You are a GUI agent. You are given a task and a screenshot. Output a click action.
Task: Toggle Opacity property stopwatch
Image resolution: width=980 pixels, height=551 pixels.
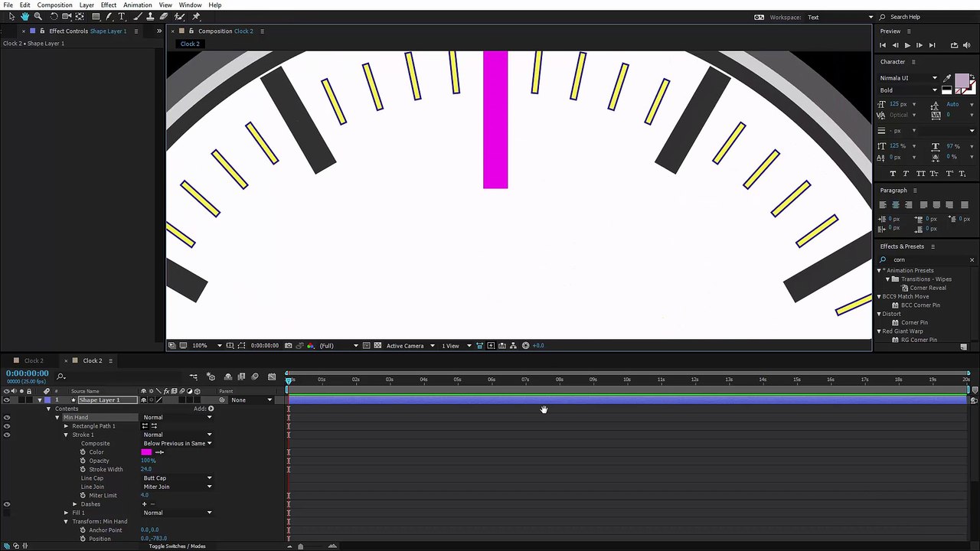click(x=83, y=461)
